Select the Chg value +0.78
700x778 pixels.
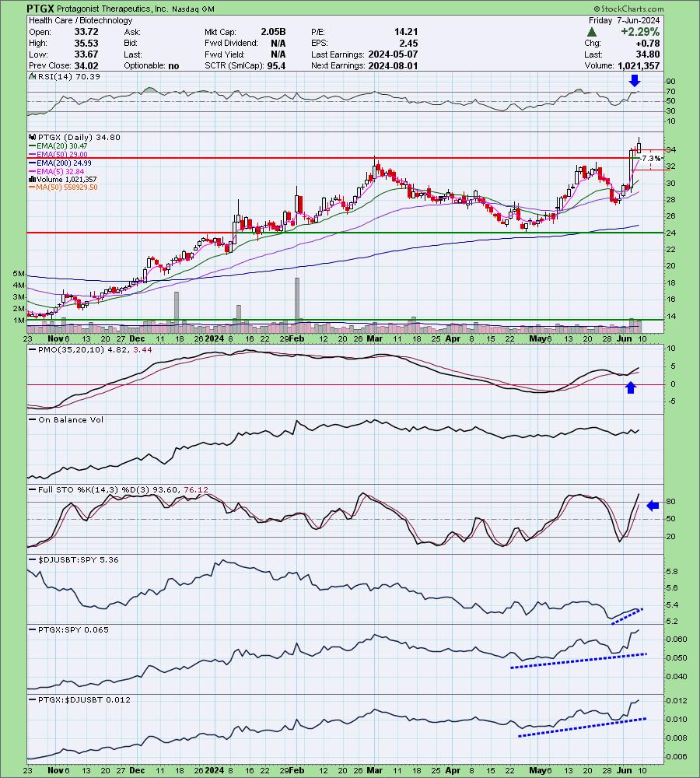pos(647,43)
